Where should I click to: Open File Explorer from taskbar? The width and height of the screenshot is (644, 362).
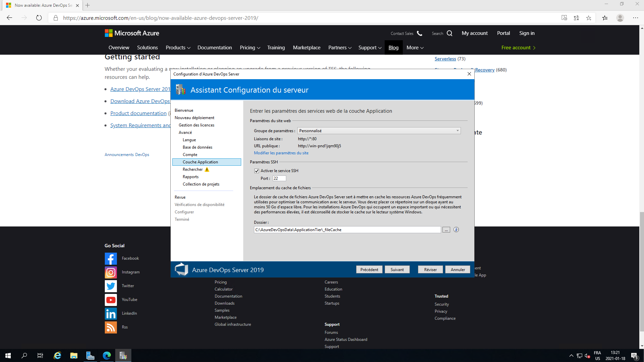[x=74, y=356]
